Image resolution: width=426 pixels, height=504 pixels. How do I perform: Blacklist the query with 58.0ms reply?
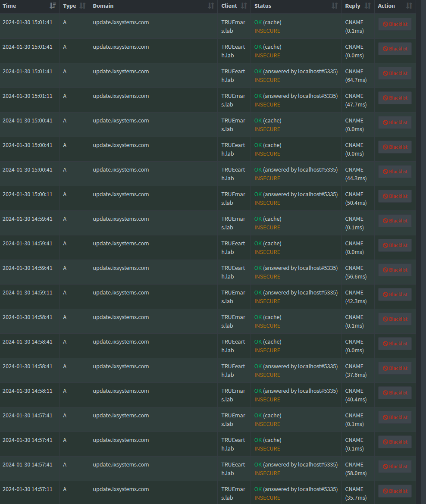(395, 467)
